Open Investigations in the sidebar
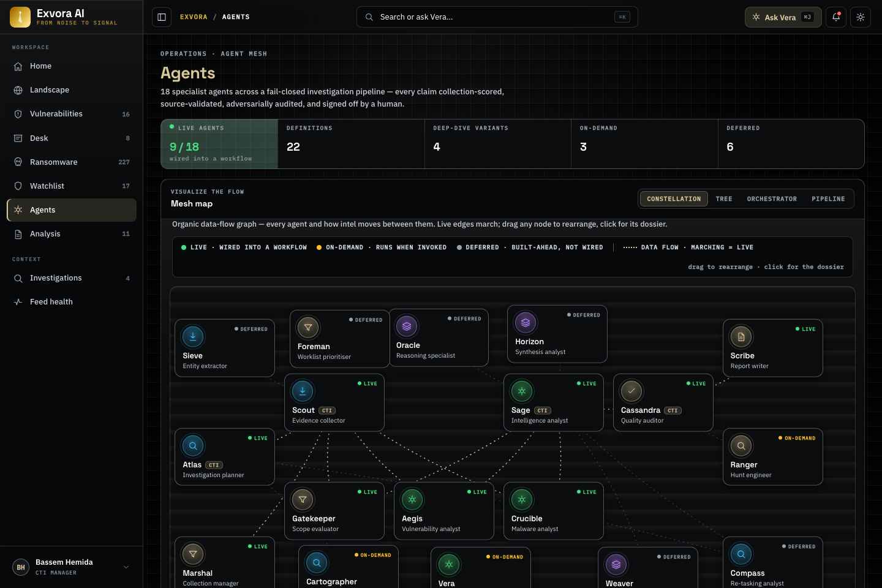 pyautogui.click(x=72, y=278)
